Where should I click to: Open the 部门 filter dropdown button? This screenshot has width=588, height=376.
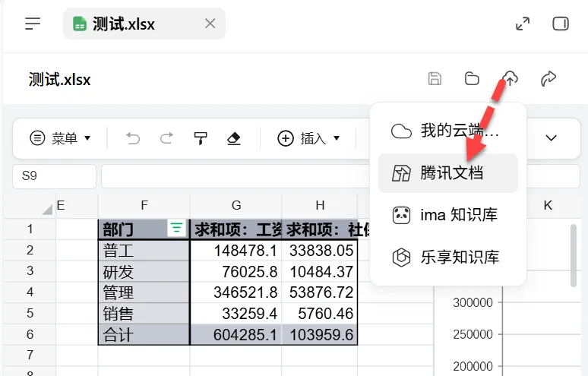click(176, 228)
